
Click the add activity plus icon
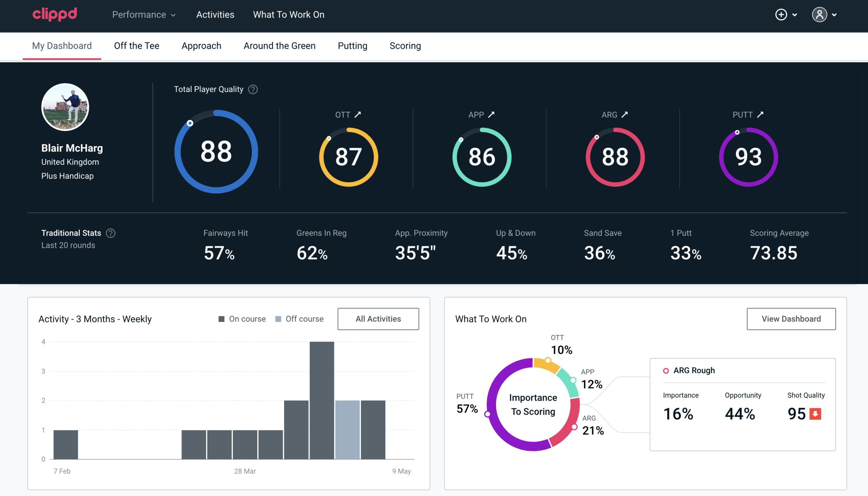[x=782, y=15]
